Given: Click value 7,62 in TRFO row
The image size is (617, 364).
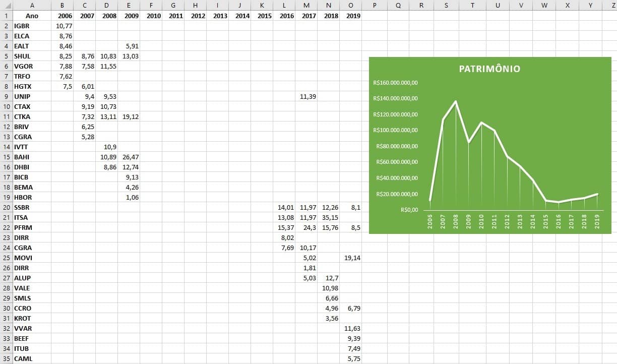Looking at the screenshot, I should 62,76.
